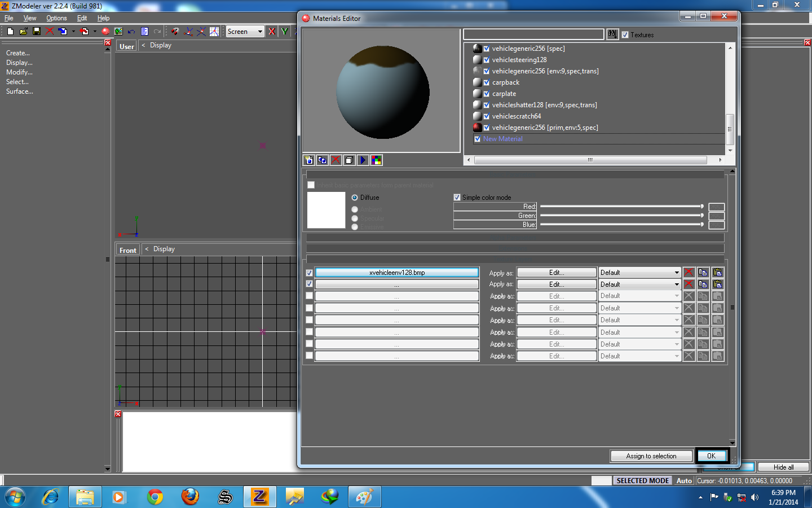Toggle cube preview mode for the material
Image resolution: width=812 pixels, height=508 pixels.
pos(349,160)
